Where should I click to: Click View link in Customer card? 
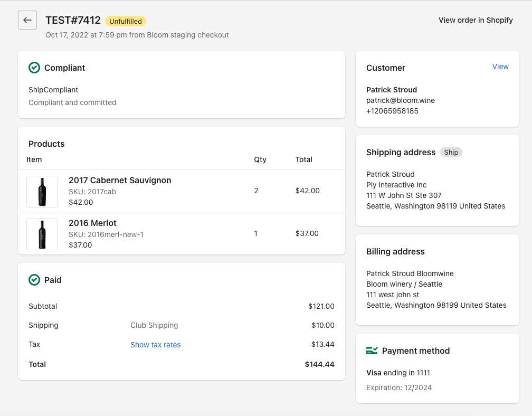pos(500,67)
